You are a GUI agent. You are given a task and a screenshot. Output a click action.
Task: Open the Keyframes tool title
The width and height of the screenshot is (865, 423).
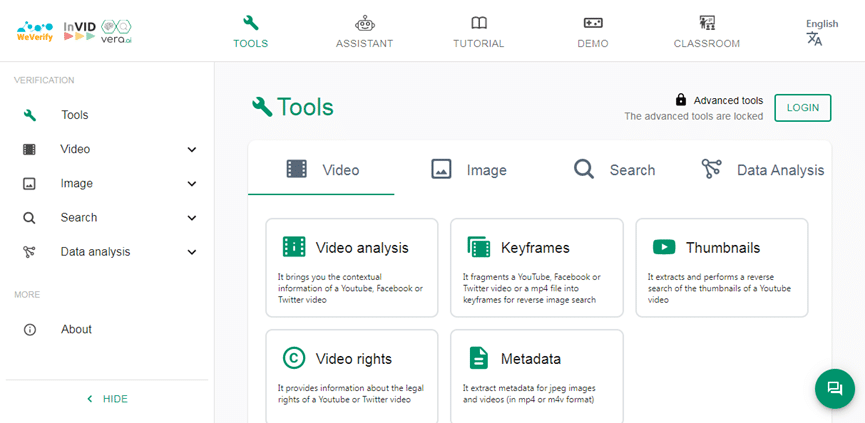(x=535, y=248)
